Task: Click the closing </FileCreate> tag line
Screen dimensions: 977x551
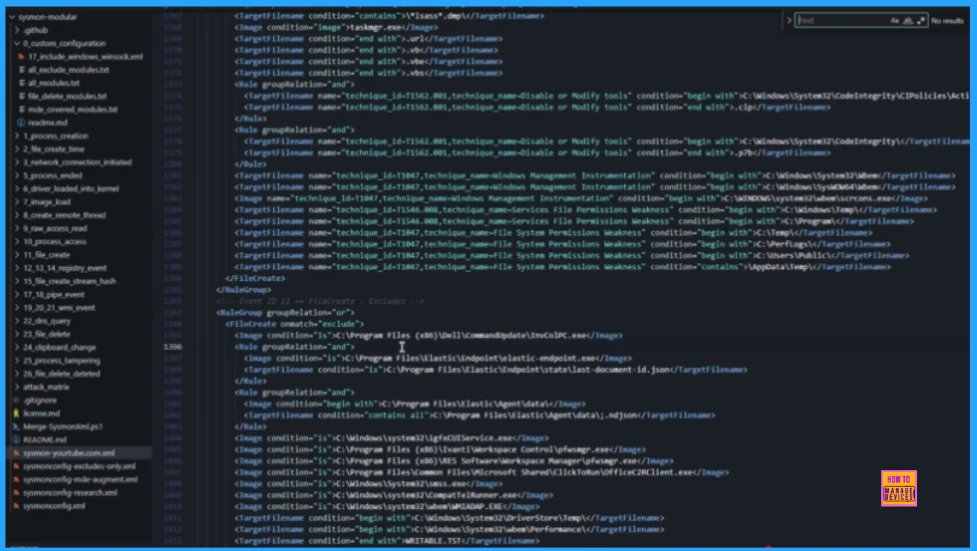Action: pyautogui.click(x=255, y=278)
